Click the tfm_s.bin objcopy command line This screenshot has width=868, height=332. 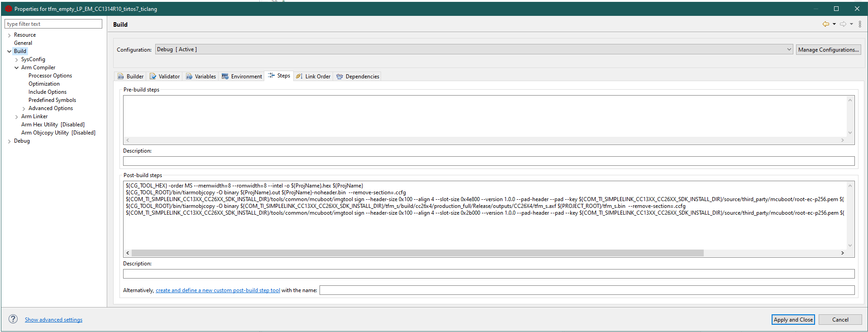tap(405, 206)
